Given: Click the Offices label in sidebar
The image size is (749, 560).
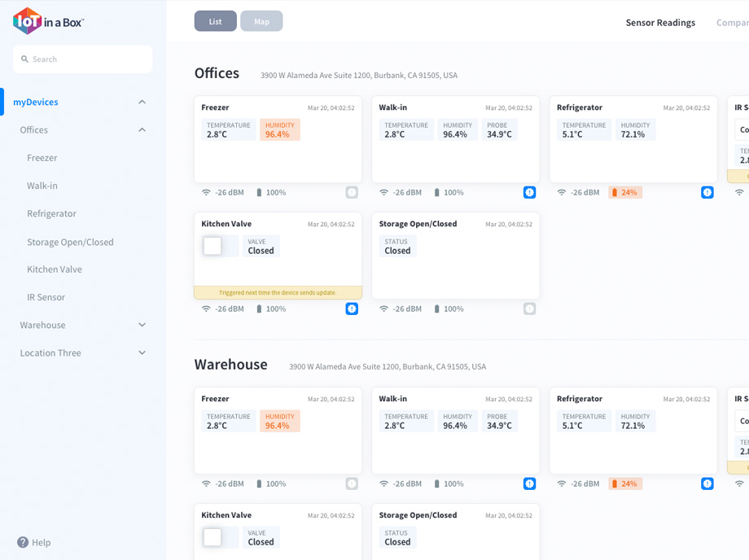Looking at the screenshot, I should coord(34,130).
